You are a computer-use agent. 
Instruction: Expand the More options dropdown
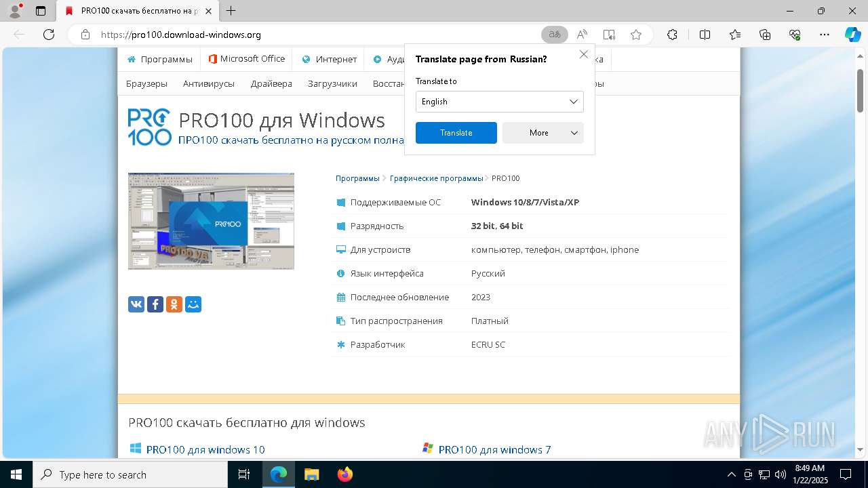[x=543, y=133]
